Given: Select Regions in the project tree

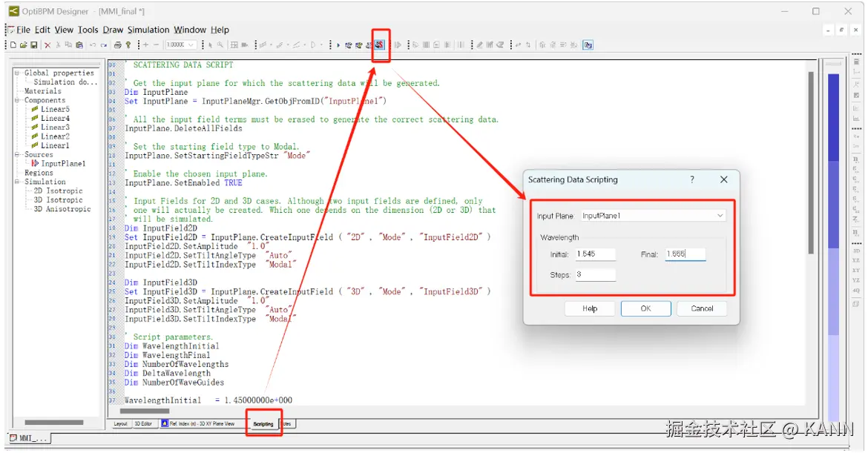Looking at the screenshot, I should [39, 173].
